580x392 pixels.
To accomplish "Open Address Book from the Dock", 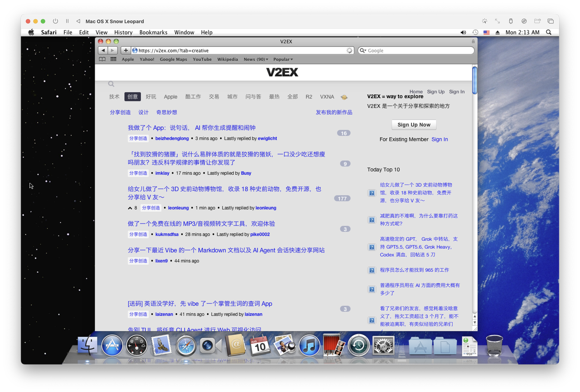I will coord(235,346).
